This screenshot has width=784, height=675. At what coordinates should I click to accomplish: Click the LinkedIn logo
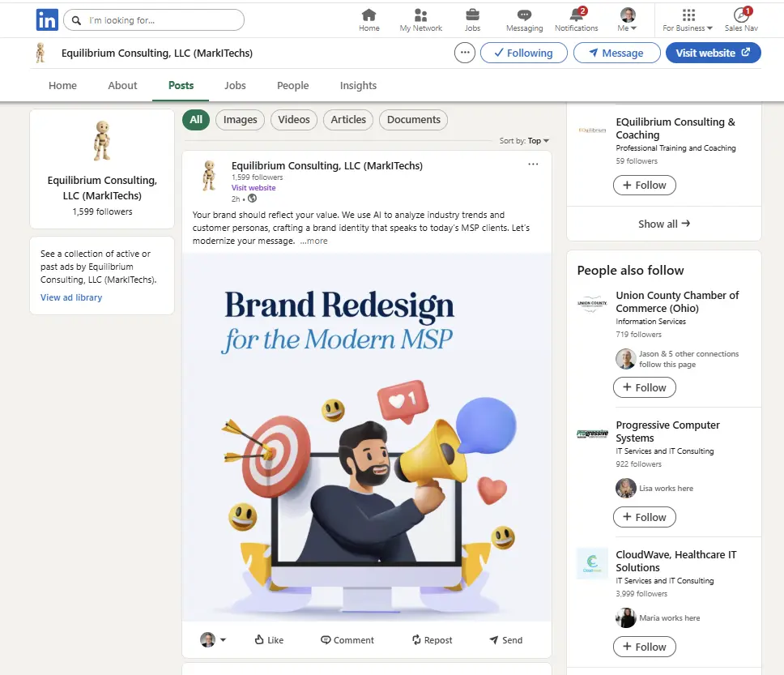coord(47,20)
